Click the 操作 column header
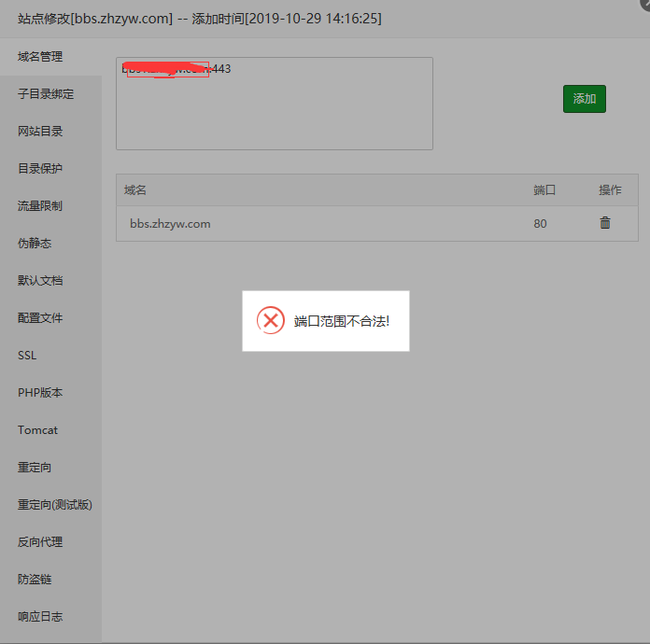650x644 pixels. click(610, 190)
